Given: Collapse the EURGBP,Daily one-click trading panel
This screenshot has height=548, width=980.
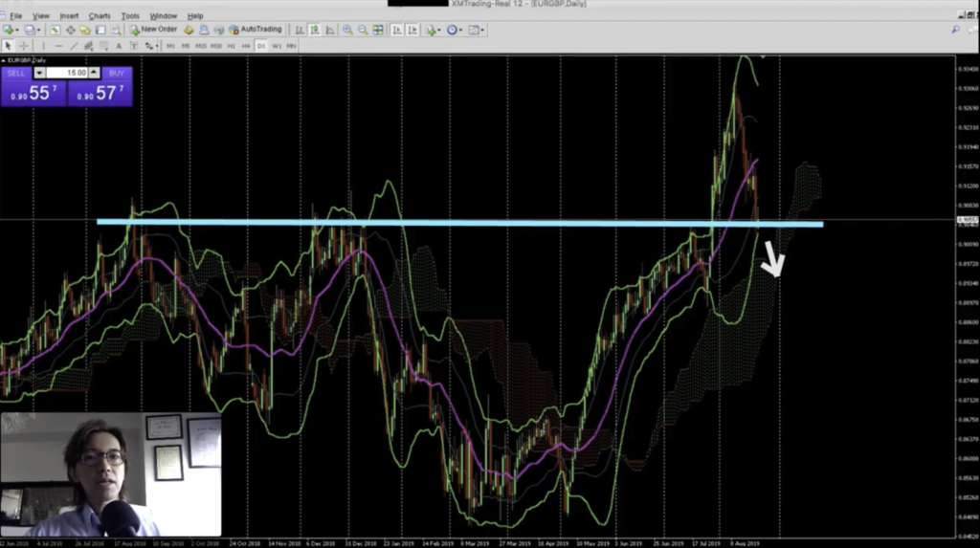Looking at the screenshot, I should (x=3, y=60).
